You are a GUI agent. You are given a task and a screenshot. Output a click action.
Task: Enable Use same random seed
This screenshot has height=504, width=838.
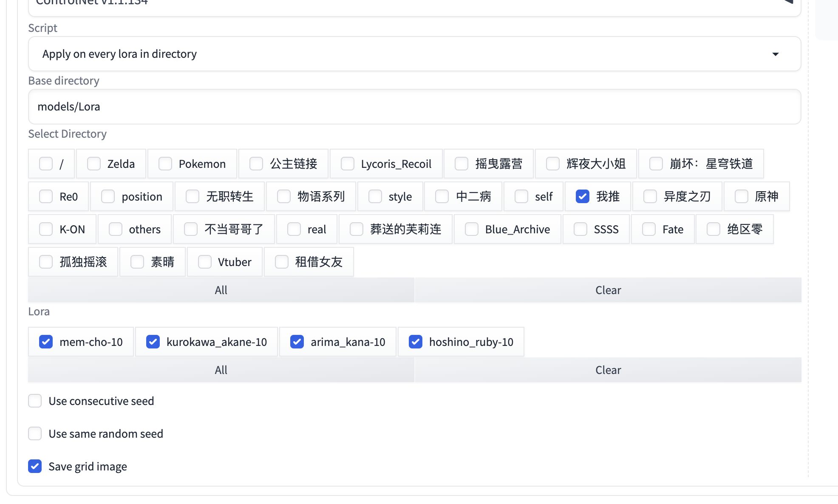(35, 433)
